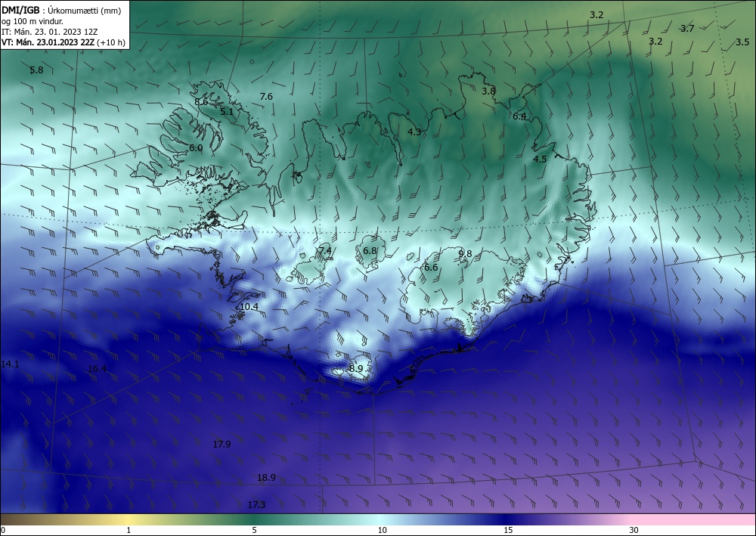Click the 5.8 value label on the map

pos(36,70)
